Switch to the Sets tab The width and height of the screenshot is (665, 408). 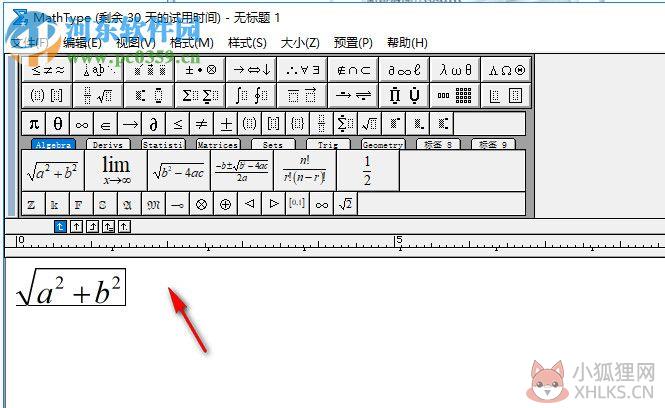point(273,145)
